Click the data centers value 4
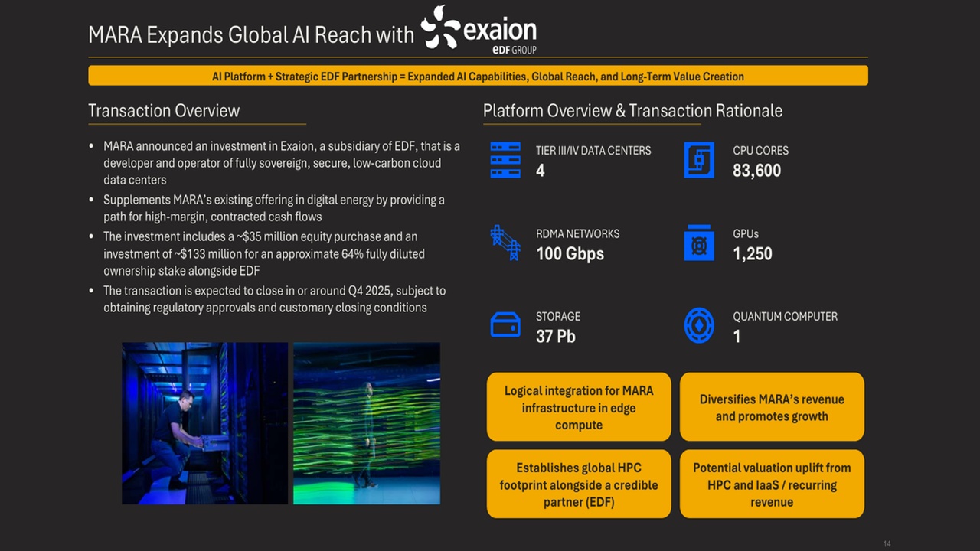Viewport: 980px width, 551px height. coord(541,171)
